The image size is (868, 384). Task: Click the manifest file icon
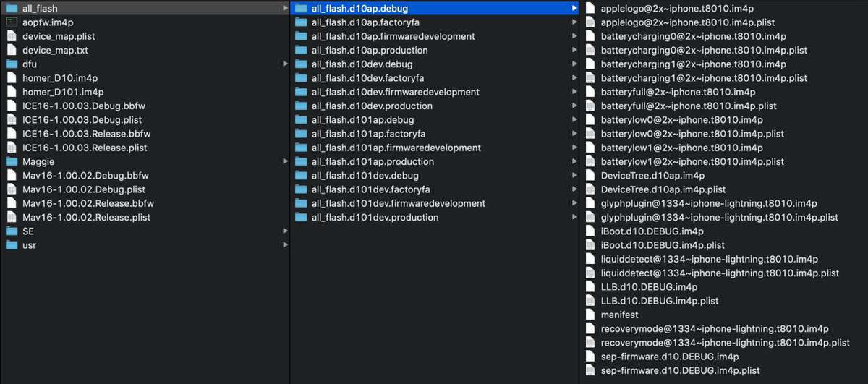(x=590, y=315)
